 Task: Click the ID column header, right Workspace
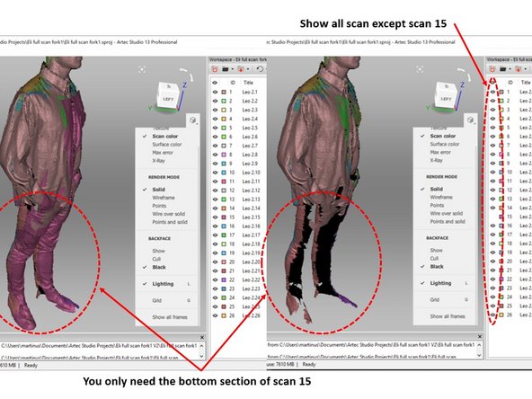(510, 83)
